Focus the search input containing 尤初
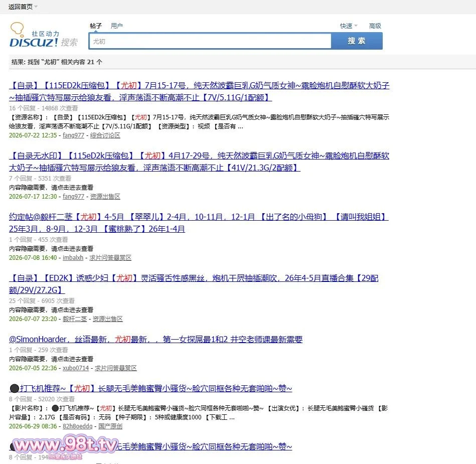 (x=210, y=41)
